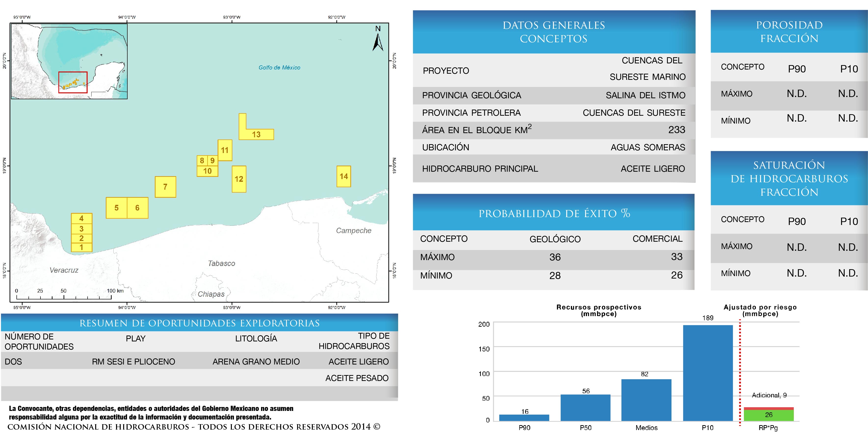
Task: Click the ARENA GRANO MEDIO lithology value
Action: point(256,362)
